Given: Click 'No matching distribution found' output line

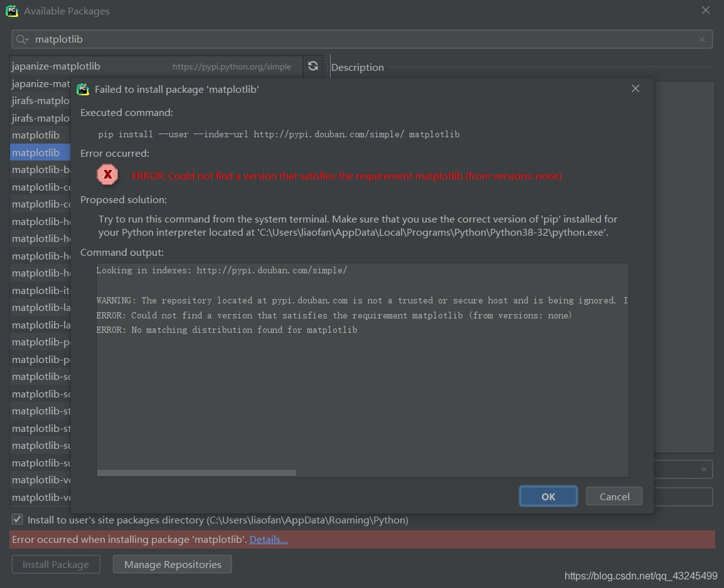Looking at the screenshot, I should point(226,330).
